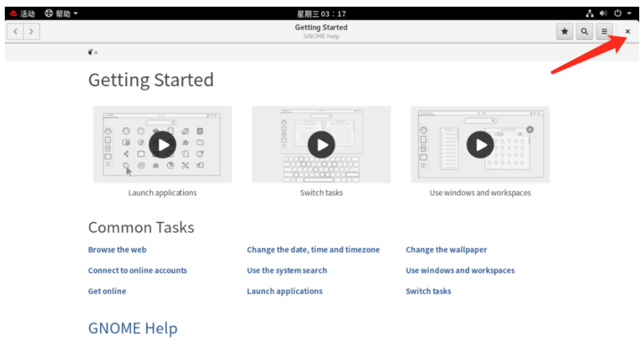
Task: Play the Use windows and workspaces video
Action: [x=480, y=144]
